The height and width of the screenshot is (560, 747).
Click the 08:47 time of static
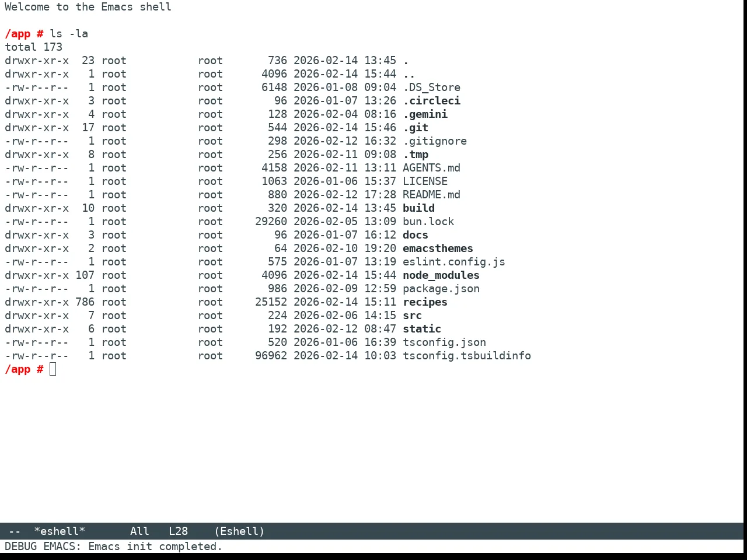click(380, 329)
